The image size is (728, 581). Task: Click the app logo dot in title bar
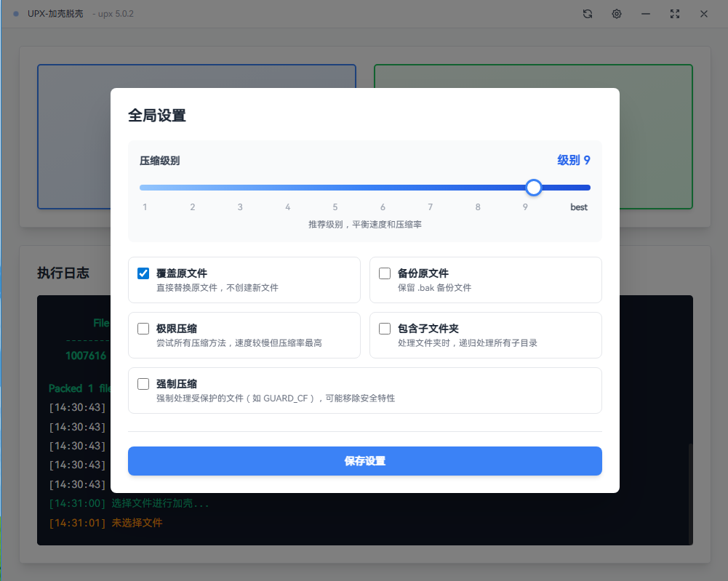click(x=16, y=13)
